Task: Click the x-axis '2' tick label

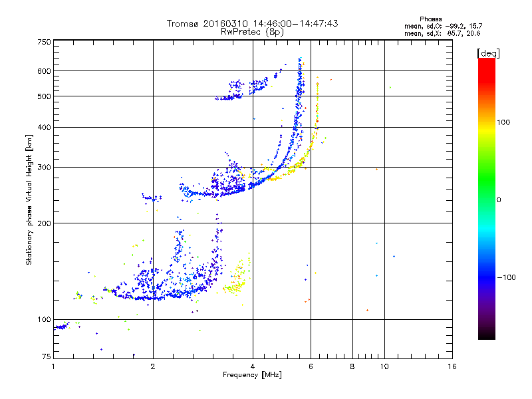Action: pyautogui.click(x=153, y=366)
